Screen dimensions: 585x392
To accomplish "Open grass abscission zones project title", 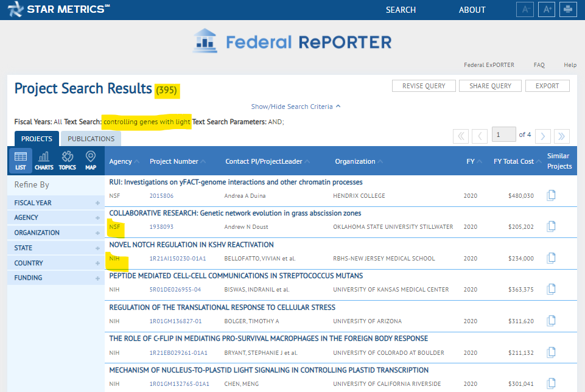I will click(235, 213).
